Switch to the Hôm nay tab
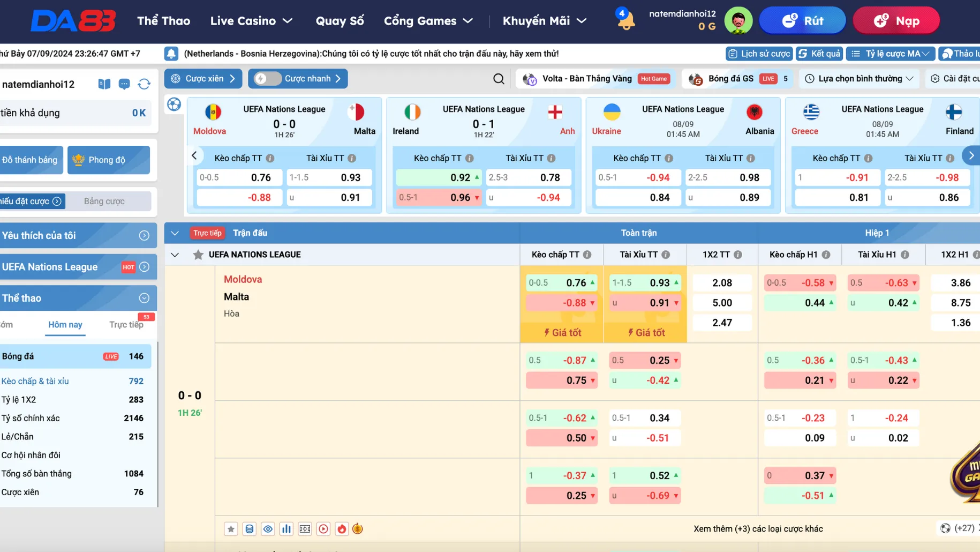Screen dimensions: 980x552 pos(65,325)
